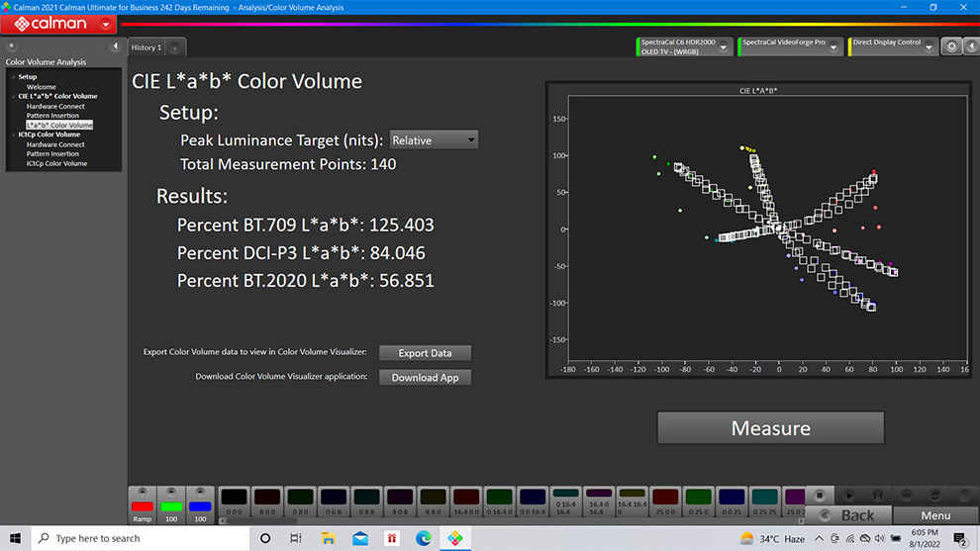Select the blue 100 pattern swatch
This screenshot has width=980, height=551.
pos(200,505)
